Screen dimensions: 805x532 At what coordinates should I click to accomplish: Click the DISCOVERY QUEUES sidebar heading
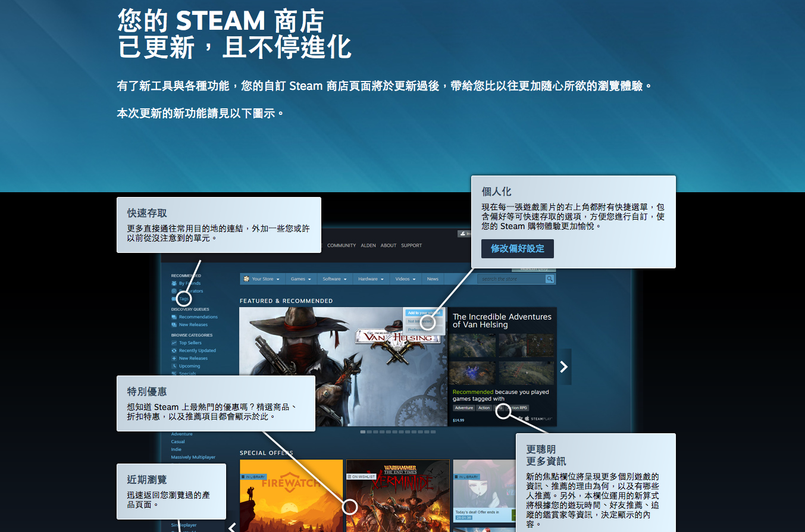pos(190,309)
